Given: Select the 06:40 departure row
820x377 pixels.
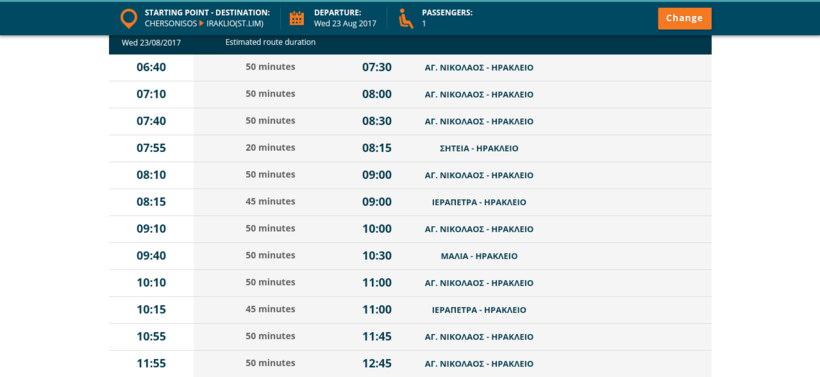Looking at the screenshot, I should click(410, 67).
